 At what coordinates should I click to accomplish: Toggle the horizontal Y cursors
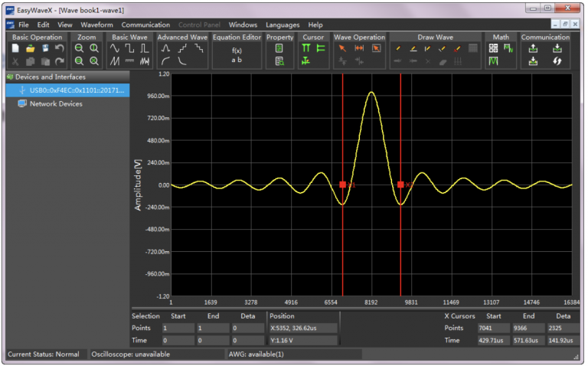point(321,48)
